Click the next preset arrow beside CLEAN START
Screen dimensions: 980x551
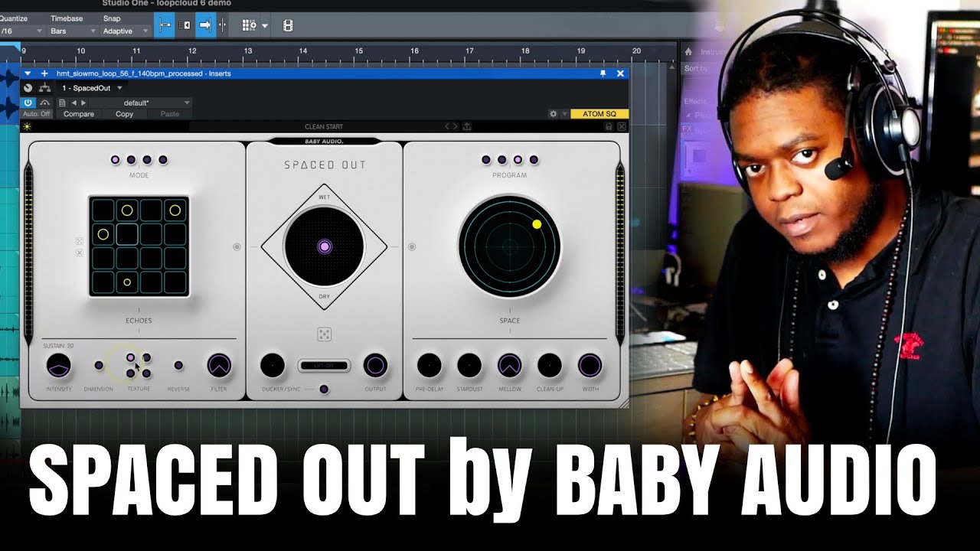[456, 126]
